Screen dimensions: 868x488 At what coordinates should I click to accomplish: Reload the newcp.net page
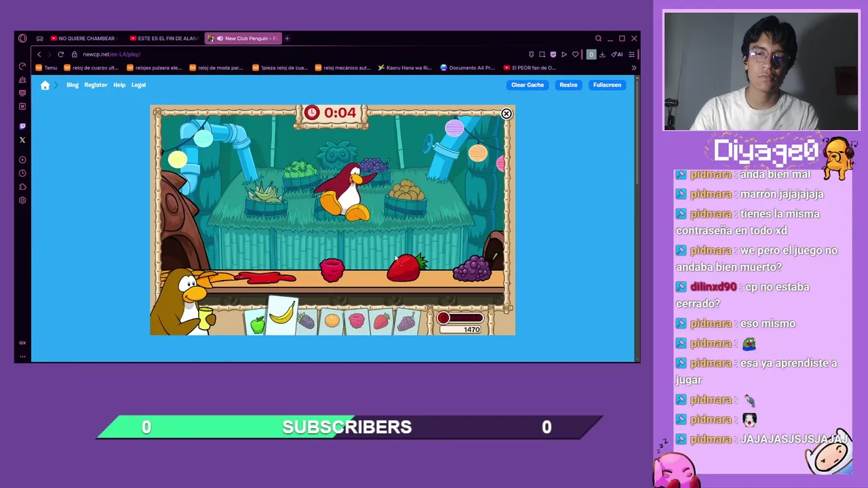(61, 54)
